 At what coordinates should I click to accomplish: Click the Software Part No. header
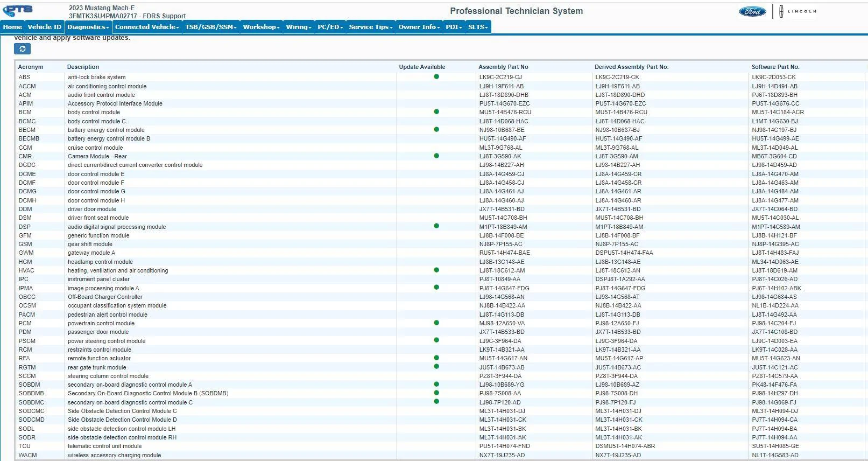[x=775, y=67]
